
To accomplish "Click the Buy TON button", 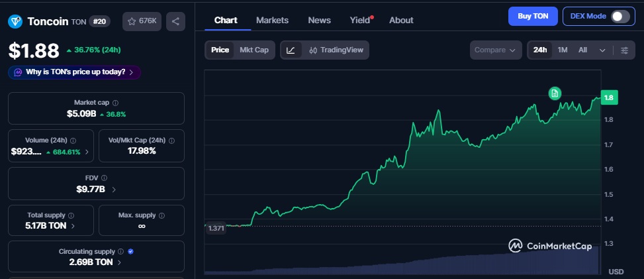I will point(533,17).
